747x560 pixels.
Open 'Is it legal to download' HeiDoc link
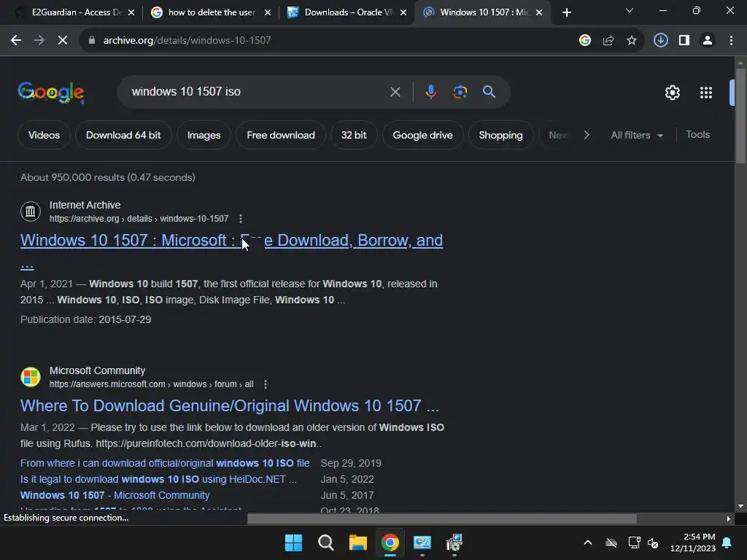tap(158, 480)
